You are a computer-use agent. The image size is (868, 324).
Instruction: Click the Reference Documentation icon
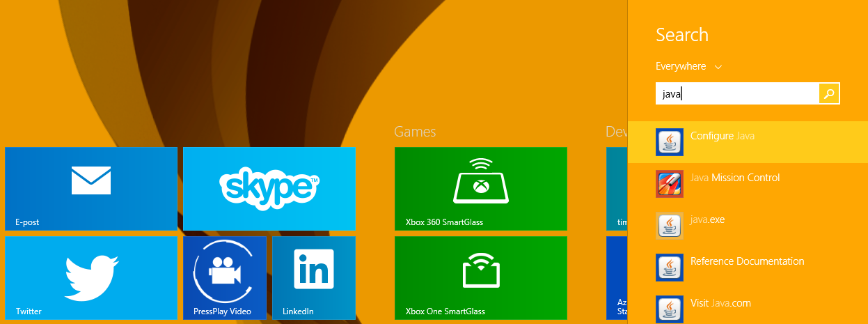tap(670, 268)
